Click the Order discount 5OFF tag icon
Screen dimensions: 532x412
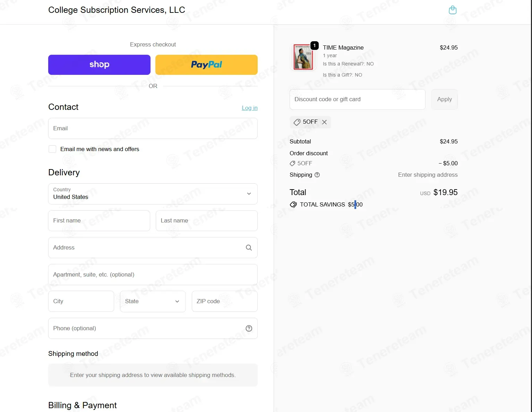tap(292, 164)
